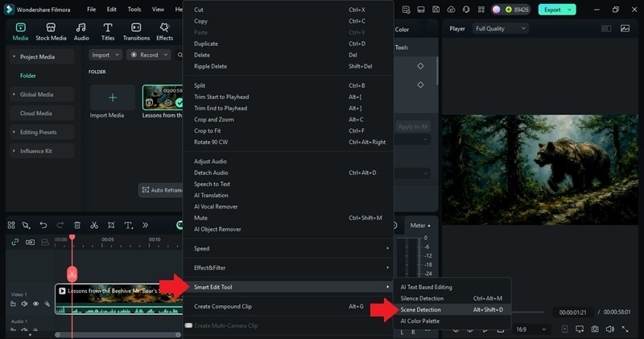Image resolution: width=644 pixels, height=339 pixels.
Task: Select the Lessons from the Beehive timeline clip
Action: tap(118, 299)
